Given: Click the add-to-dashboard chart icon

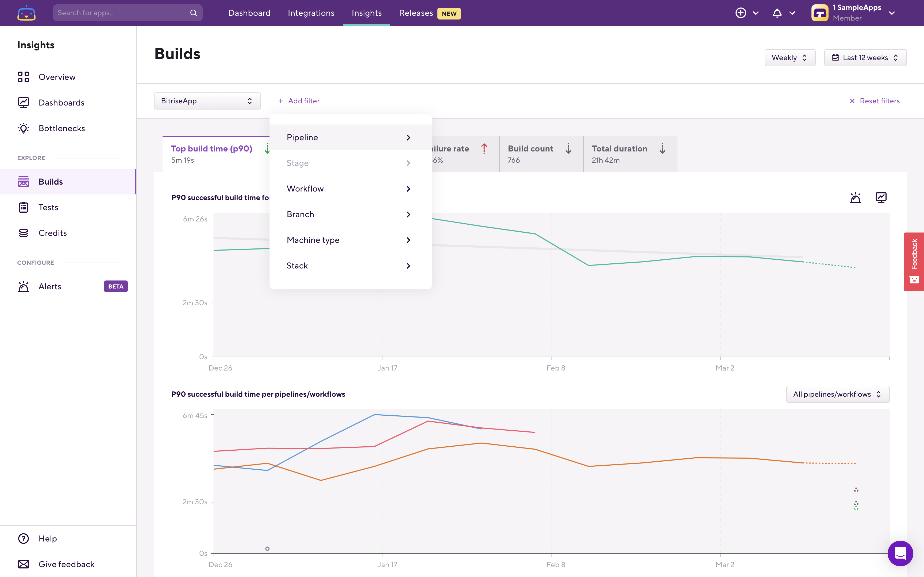Looking at the screenshot, I should (x=881, y=198).
